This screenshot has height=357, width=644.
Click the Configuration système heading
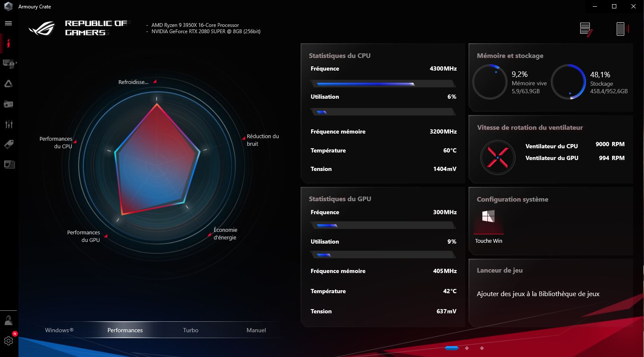coord(513,199)
